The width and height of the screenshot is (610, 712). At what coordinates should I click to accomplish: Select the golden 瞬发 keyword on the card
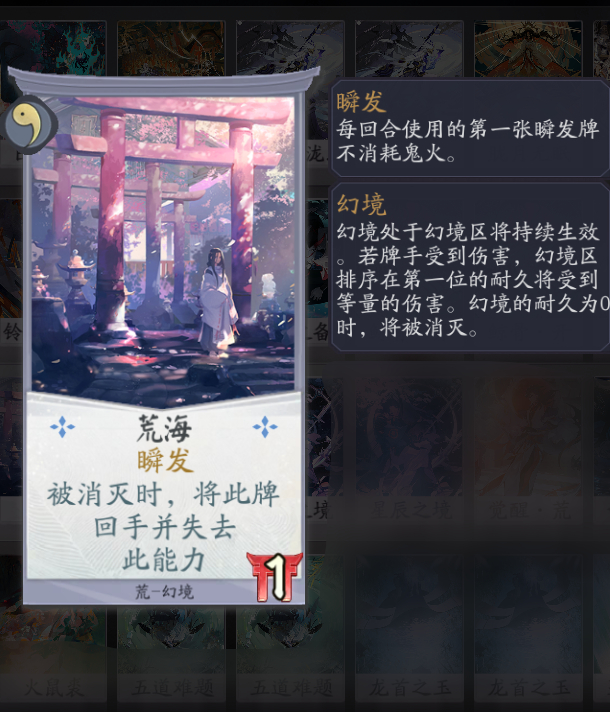pyautogui.click(x=165, y=460)
